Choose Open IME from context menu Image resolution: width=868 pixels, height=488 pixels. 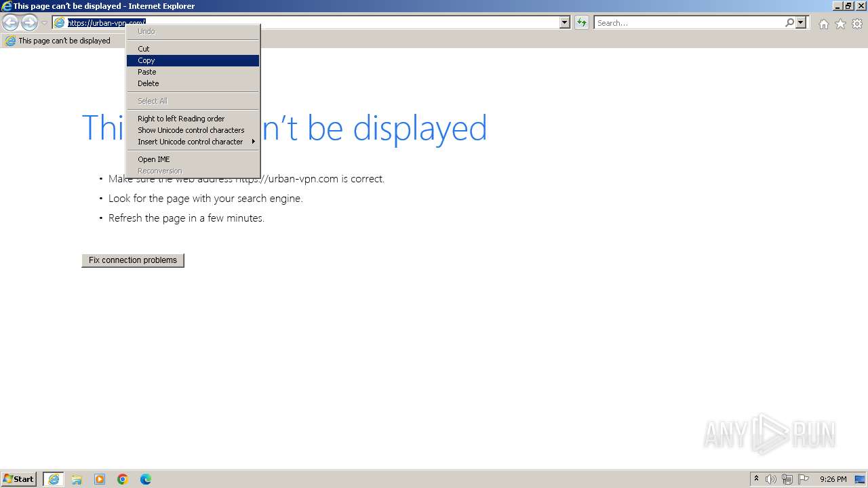coord(193,159)
